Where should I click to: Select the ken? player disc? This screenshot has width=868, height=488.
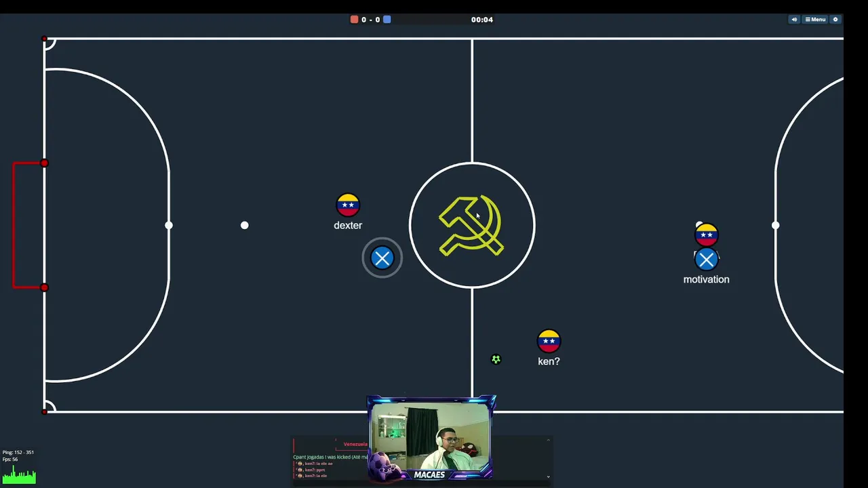pos(549,341)
